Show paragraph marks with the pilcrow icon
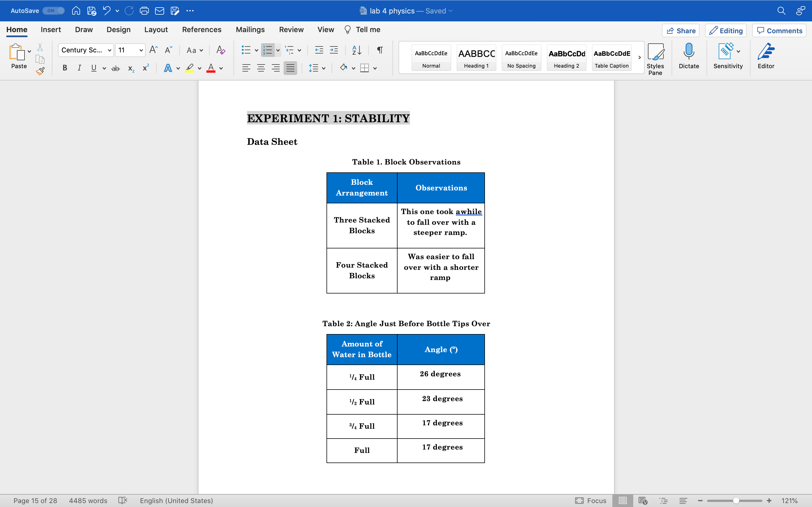This screenshot has height=507, width=812. coord(379,50)
